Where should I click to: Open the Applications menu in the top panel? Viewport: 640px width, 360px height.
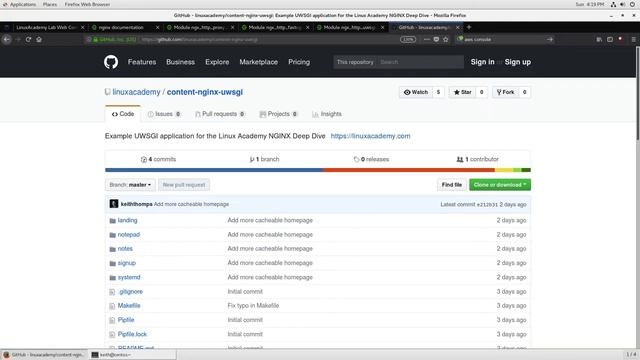[x=22, y=4]
